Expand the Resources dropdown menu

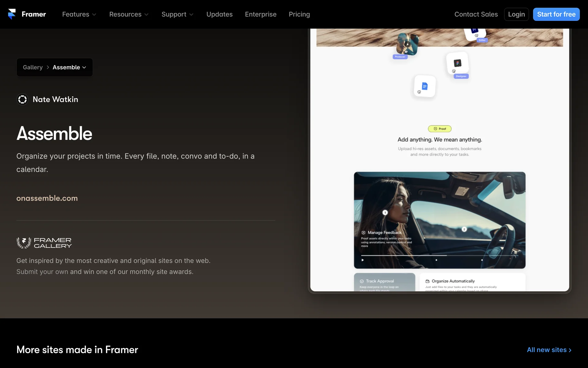tap(129, 14)
